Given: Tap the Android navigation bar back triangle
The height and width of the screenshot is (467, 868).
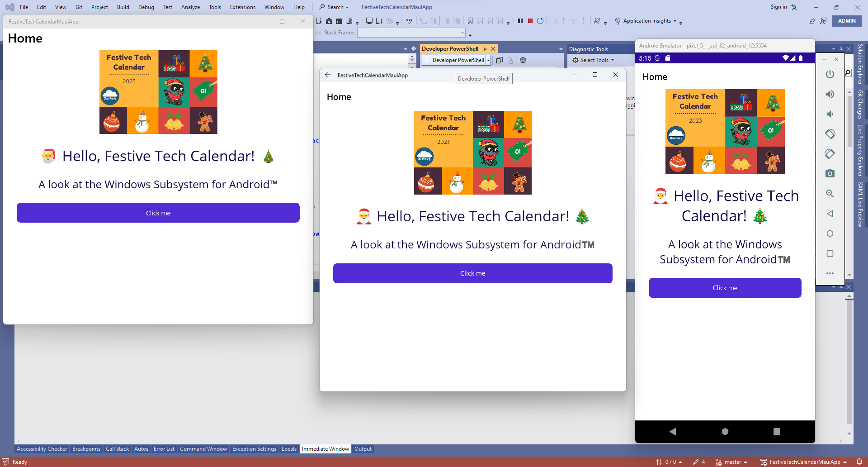Looking at the screenshot, I should tap(673, 432).
